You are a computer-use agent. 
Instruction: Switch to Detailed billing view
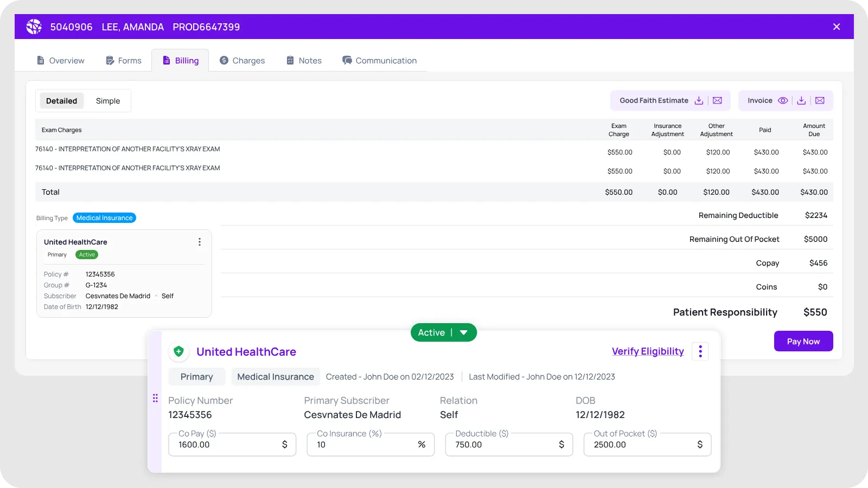click(x=62, y=101)
